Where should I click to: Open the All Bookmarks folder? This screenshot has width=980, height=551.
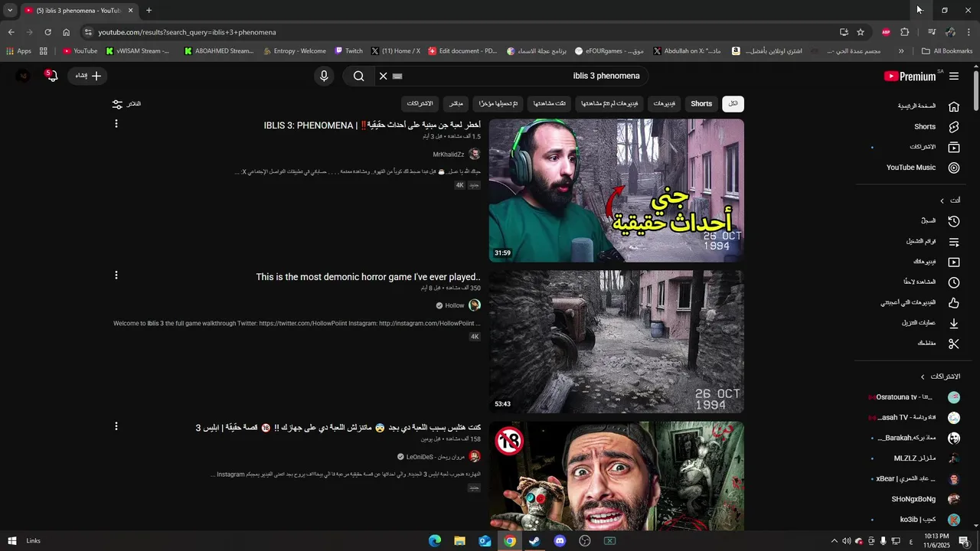948,51
